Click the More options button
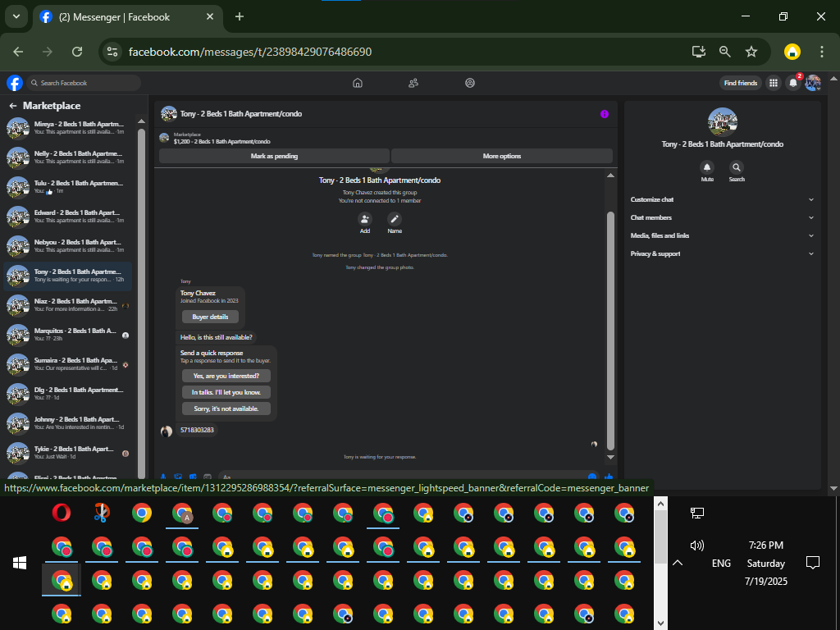The image size is (840, 630). tap(502, 156)
